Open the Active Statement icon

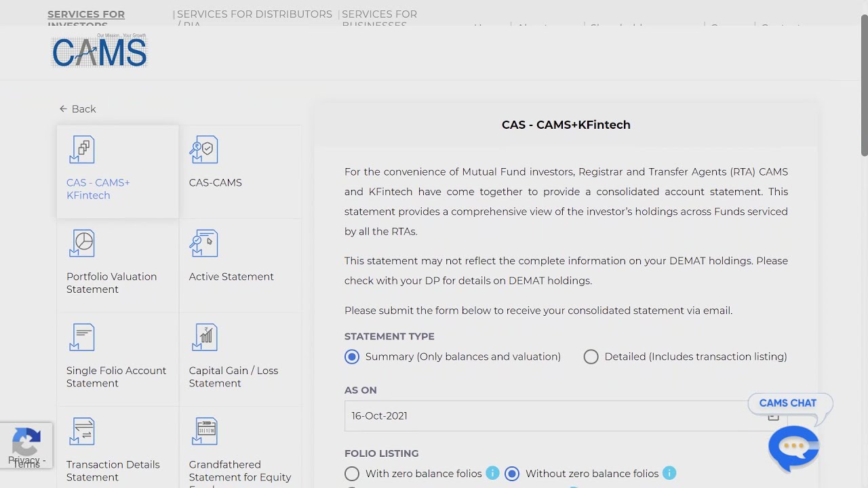click(x=204, y=243)
